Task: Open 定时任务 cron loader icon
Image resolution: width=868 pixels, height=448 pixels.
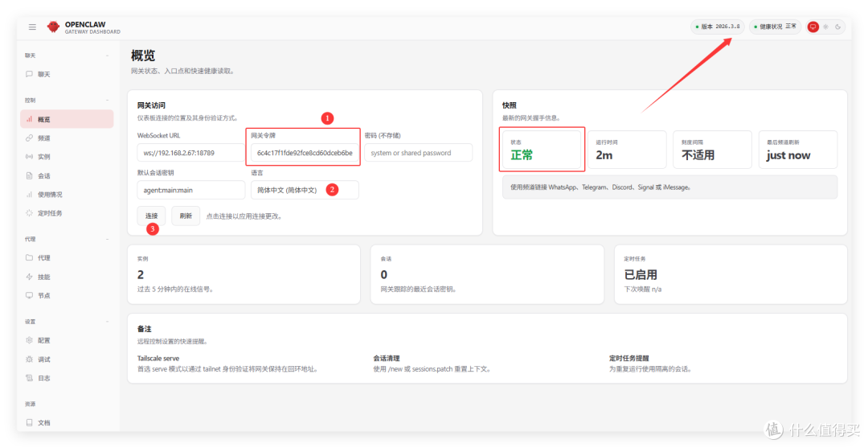Action: point(30,212)
